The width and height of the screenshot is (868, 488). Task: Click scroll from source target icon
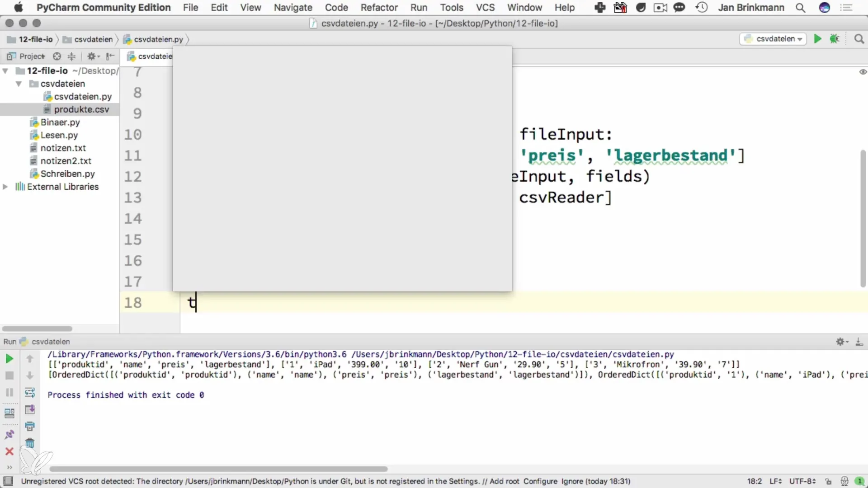coord(57,56)
